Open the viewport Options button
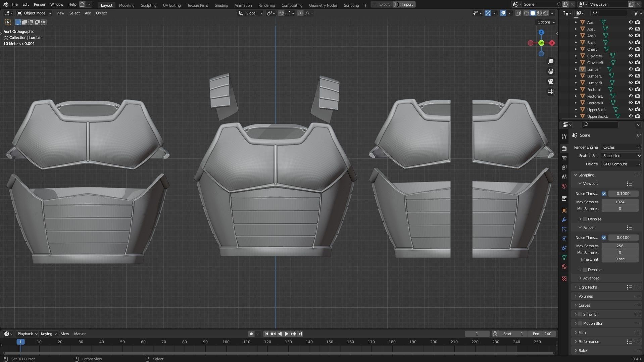Image resolution: width=644 pixels, height=362 pixels. tap(546, 22)
